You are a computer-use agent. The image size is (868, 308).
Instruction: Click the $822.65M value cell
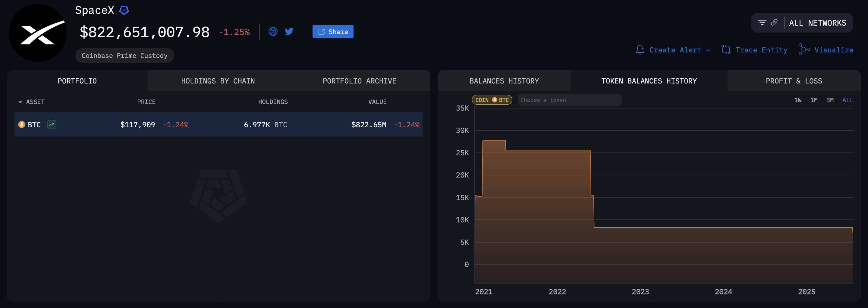369,125
